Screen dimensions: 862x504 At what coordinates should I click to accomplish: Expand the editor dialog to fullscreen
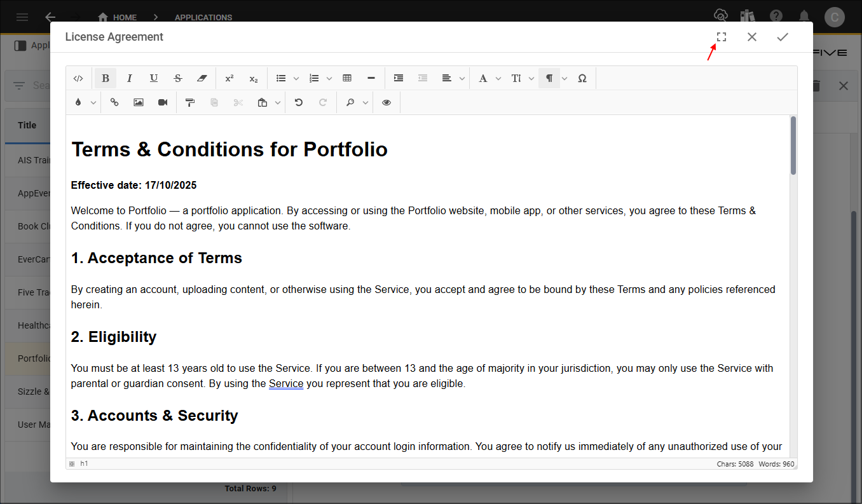click(x=722, y=37)
